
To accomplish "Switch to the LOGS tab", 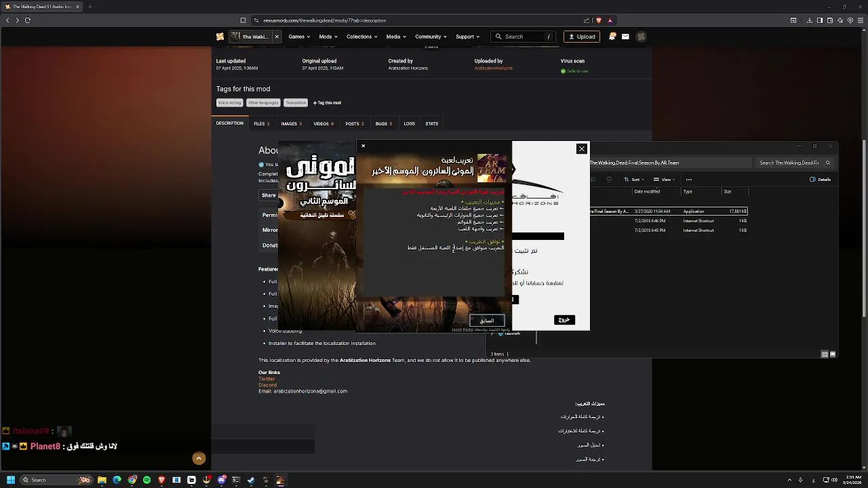I will coord(410,123).
